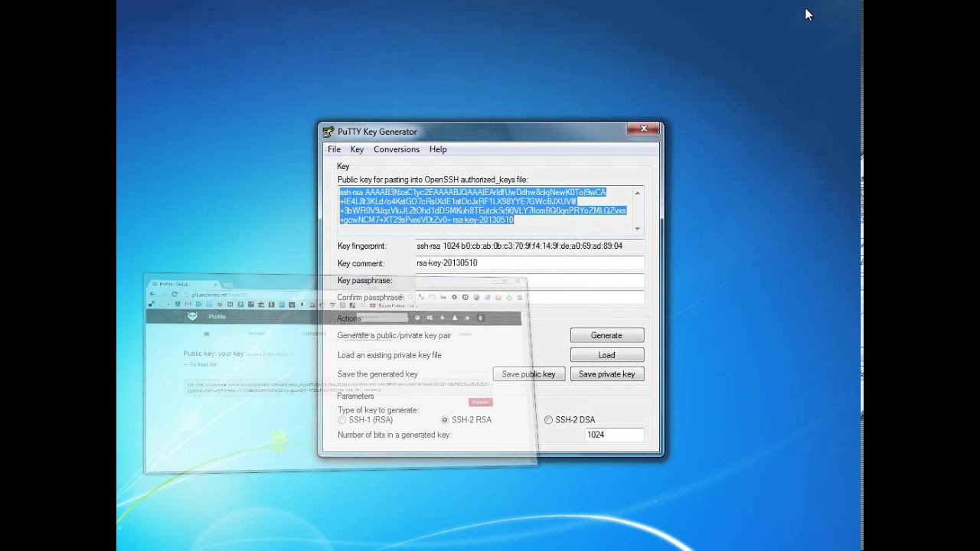Click the Generate button
This screenshot has height=551, width=980.
pos(606,335)
